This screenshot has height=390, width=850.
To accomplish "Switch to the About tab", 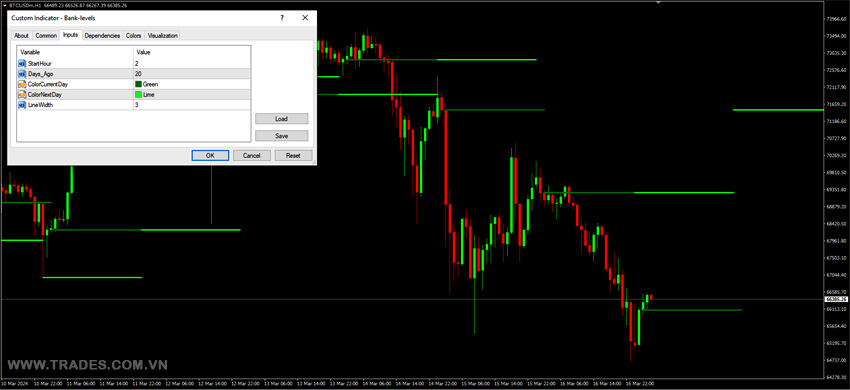I will [21, 36].
